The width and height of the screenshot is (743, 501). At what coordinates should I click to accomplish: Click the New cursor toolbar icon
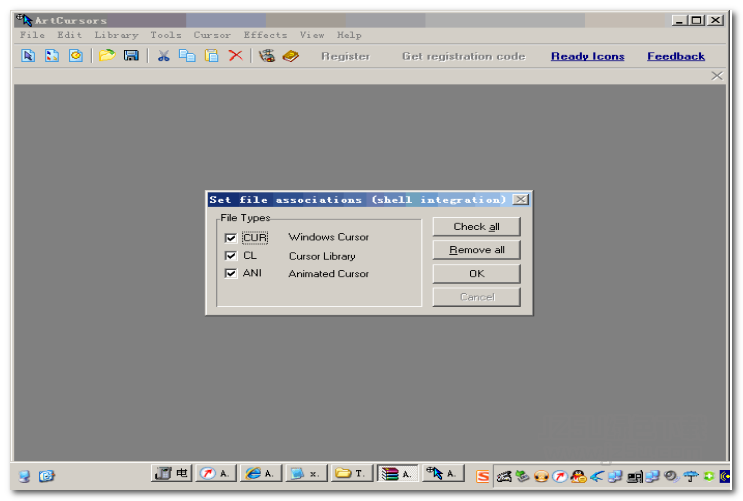click(x=28, y=56)
